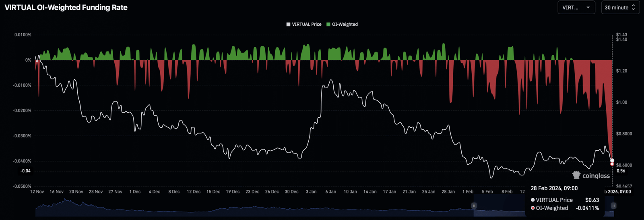This screenshot has width=644, height=220.
Task: Click the 12 Nov label on time axis
Action: click(37, 192)
